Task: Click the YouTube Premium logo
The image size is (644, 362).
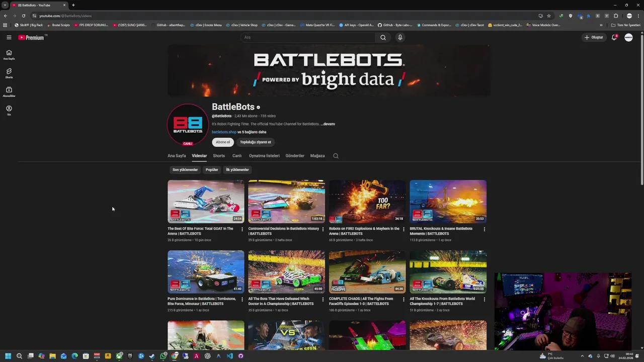Action: point(32,37)
